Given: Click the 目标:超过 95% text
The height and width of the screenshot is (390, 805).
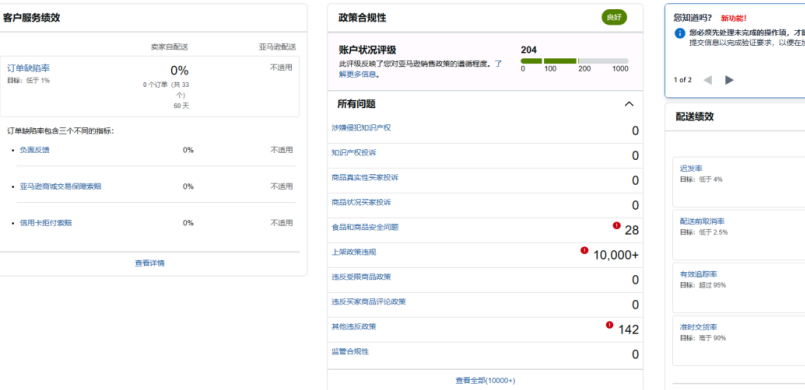Looking at the screenshot, I should tap(703, 285).
